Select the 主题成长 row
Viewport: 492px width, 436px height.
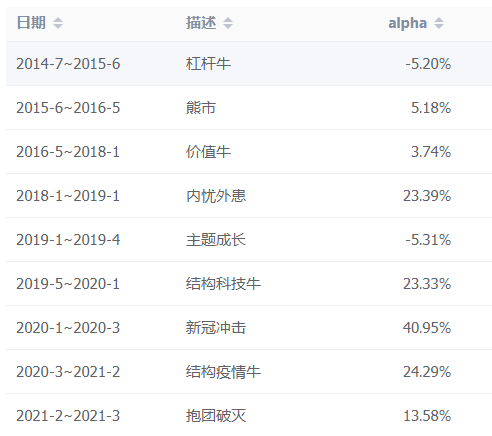(x=249, y=240)
